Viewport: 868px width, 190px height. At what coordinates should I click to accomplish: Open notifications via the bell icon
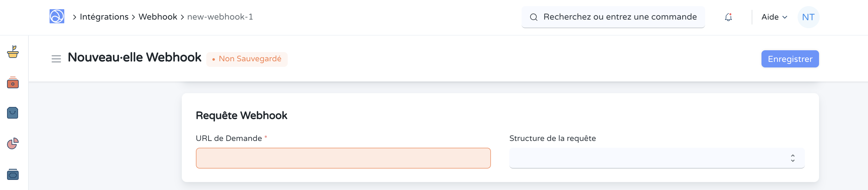point(728,17)
